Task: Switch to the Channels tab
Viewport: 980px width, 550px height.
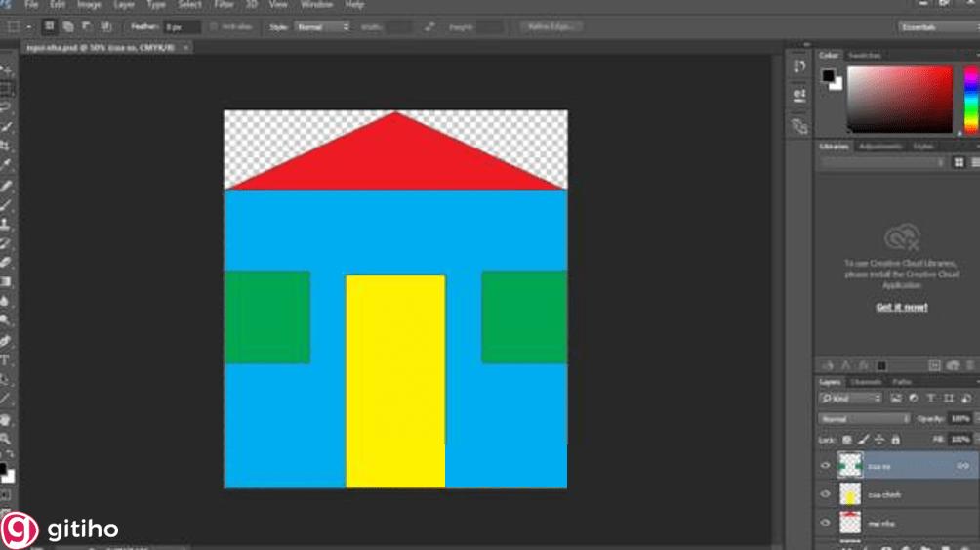Action: pos(866,382)
